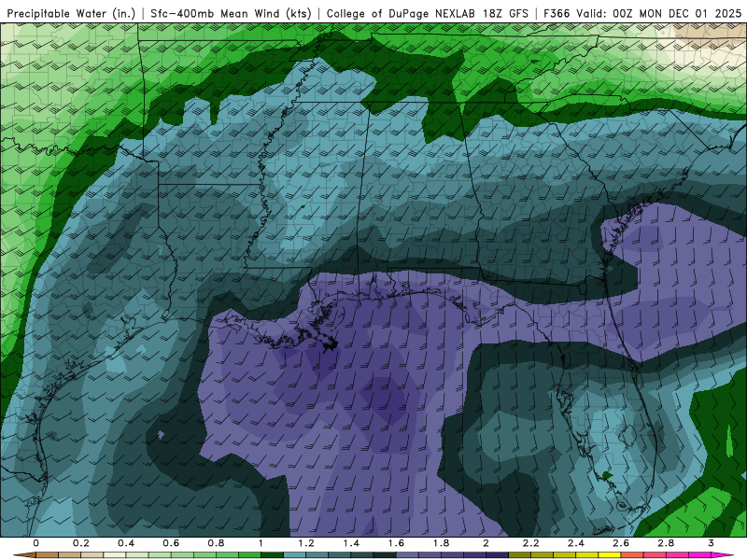
Task: Click the '0.8' label on the color scale
Action: click(217, 543)
